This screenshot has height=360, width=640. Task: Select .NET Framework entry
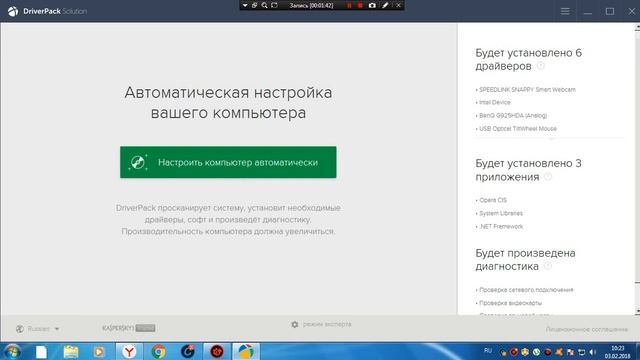pyautogui.click(x=500, y=226)
